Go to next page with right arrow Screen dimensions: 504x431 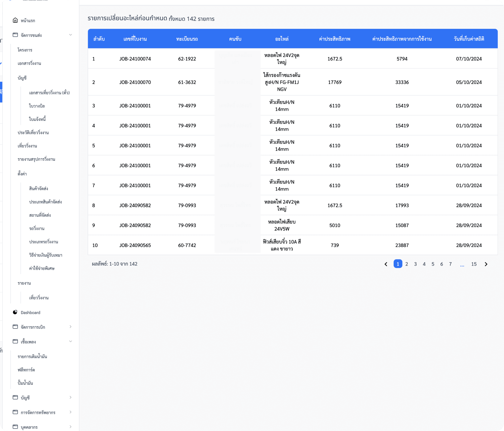coord(486,264)
